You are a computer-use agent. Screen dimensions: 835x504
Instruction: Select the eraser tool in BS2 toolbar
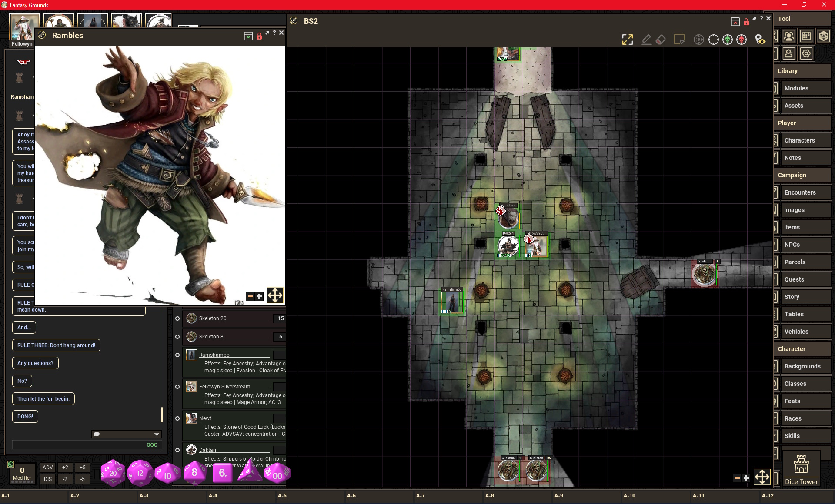point(661,40)
